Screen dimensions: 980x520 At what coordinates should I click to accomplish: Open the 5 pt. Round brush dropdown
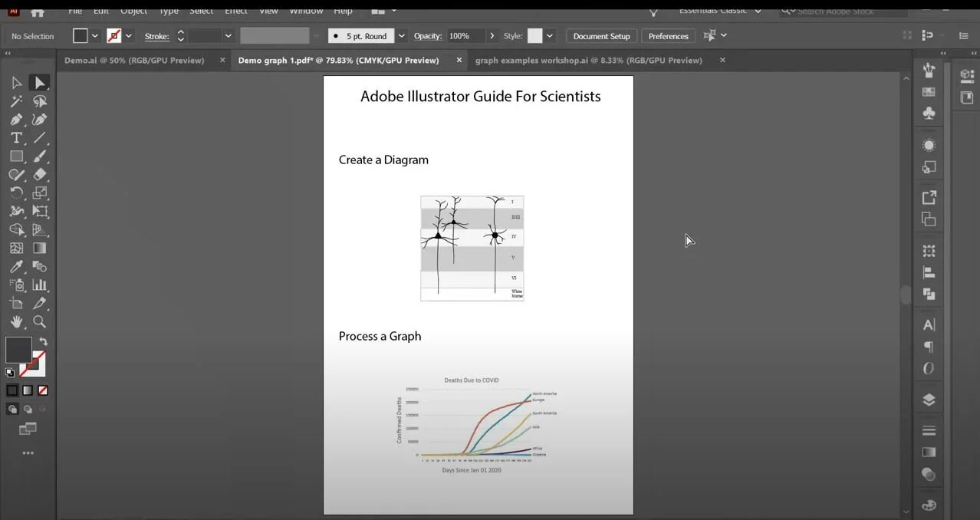pos(401,36)
